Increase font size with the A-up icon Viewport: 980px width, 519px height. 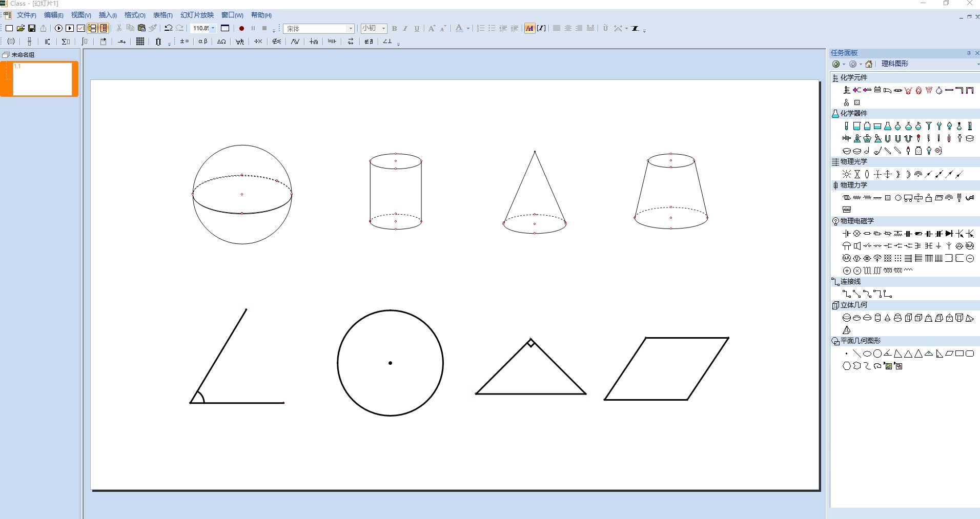click(432, 28)
